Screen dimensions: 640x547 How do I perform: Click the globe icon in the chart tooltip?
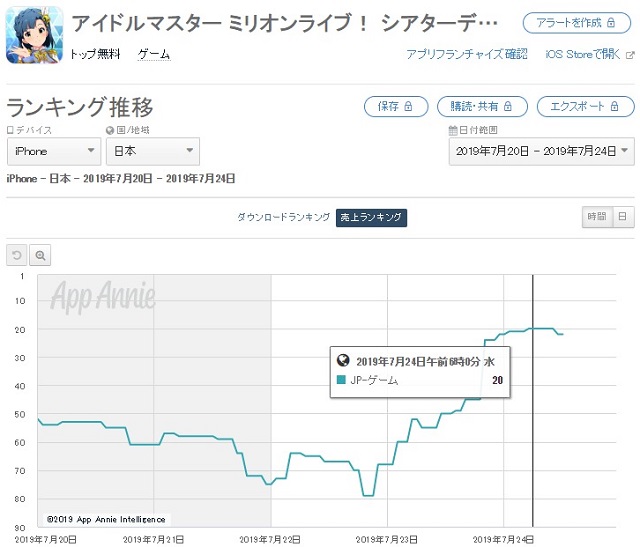pos(343,362)
